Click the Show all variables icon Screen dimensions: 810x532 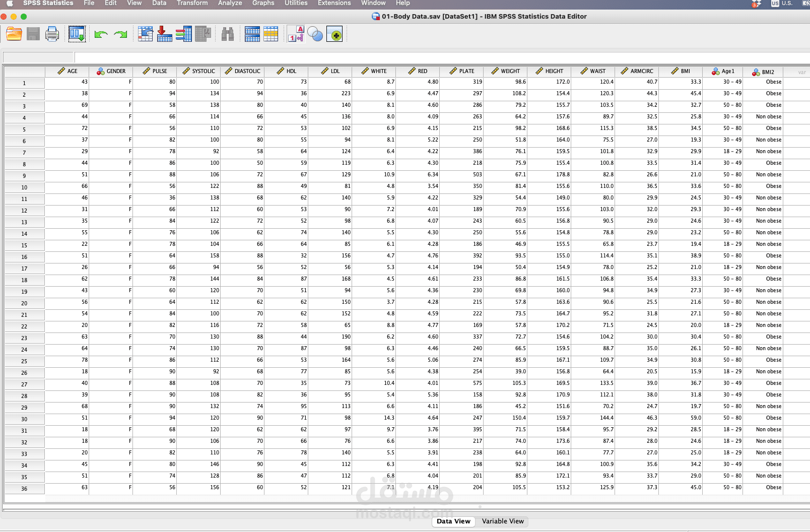pos(334,34)
